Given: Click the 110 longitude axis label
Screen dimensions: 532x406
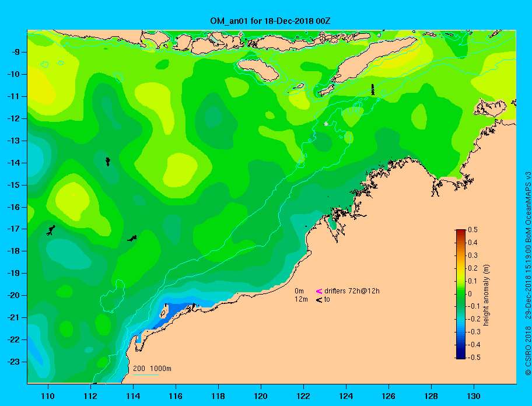Looking at the screenshot, I should coord(48,396).
